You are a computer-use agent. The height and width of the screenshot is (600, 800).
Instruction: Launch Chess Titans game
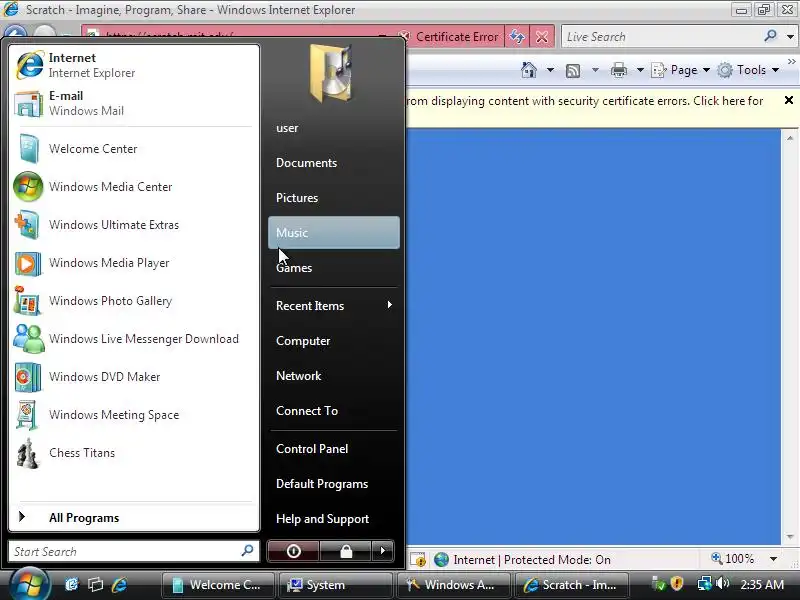pos(134,453)
